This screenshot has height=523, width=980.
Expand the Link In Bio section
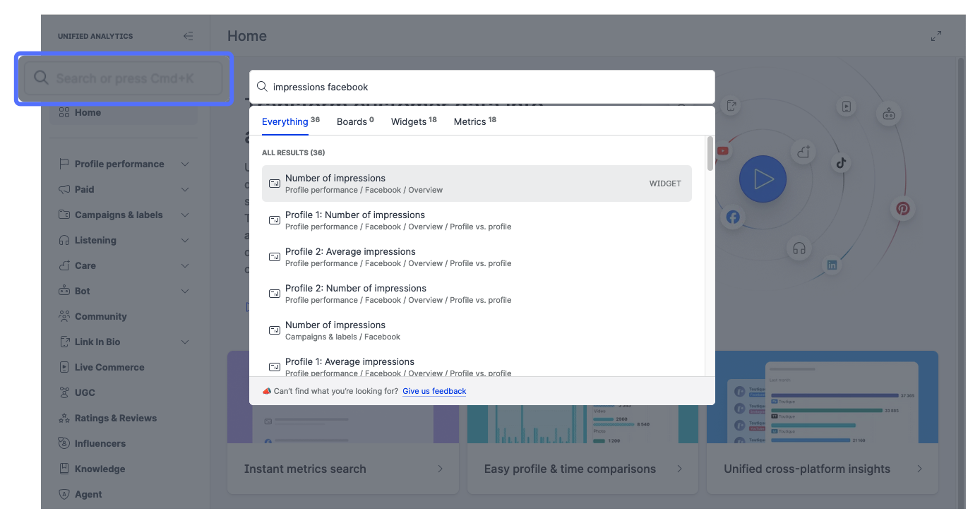[185, 342]
